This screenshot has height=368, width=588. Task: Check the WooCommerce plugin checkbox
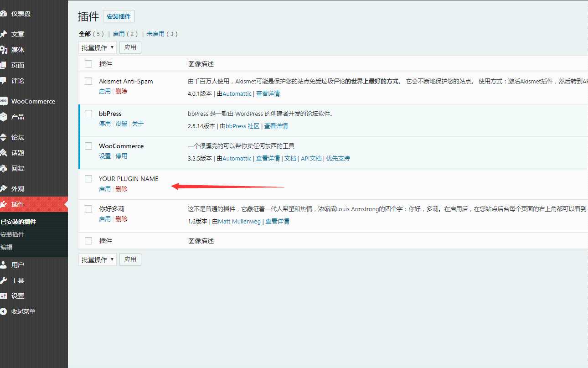88,146
